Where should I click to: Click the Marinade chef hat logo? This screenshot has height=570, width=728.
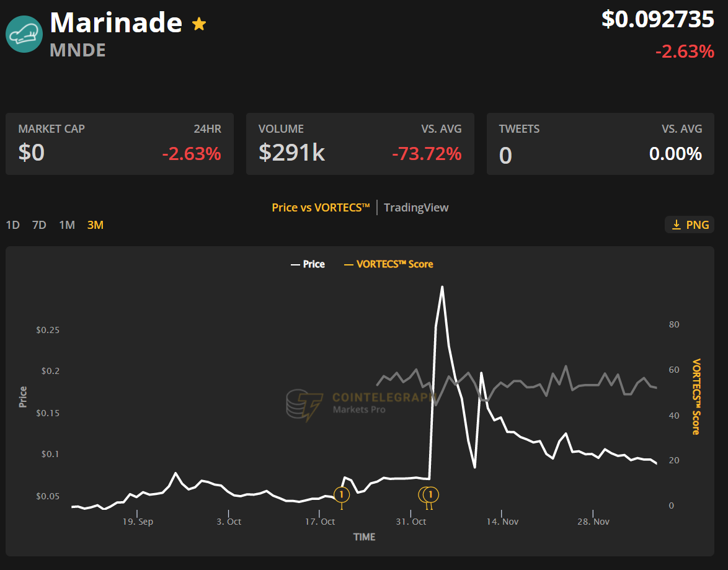click(x=24, y=34)
